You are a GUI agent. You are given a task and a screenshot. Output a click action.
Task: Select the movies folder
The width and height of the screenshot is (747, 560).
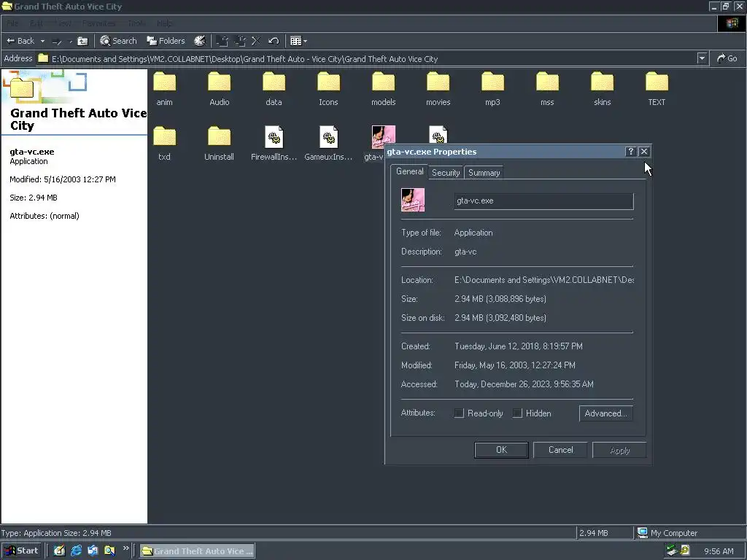coord(438,89)
